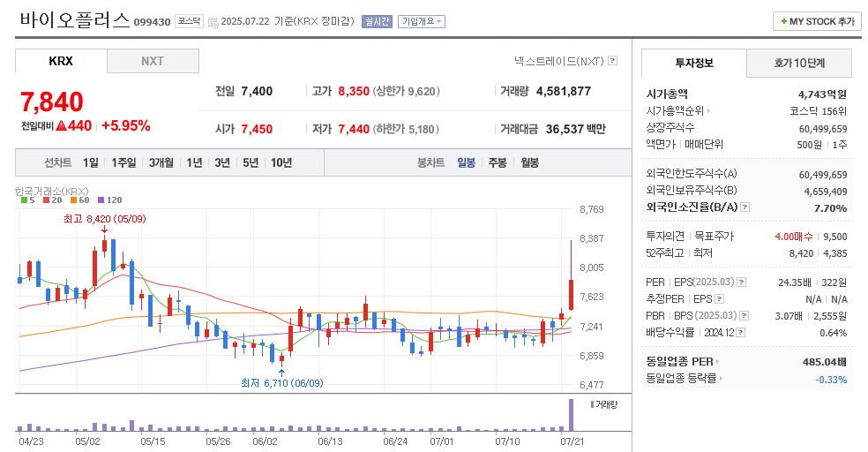Image resolution: width=868 pixels, height=452 pixels.
Task: Click 코스닥 156위 ranking text
Action: pos(819,110)
